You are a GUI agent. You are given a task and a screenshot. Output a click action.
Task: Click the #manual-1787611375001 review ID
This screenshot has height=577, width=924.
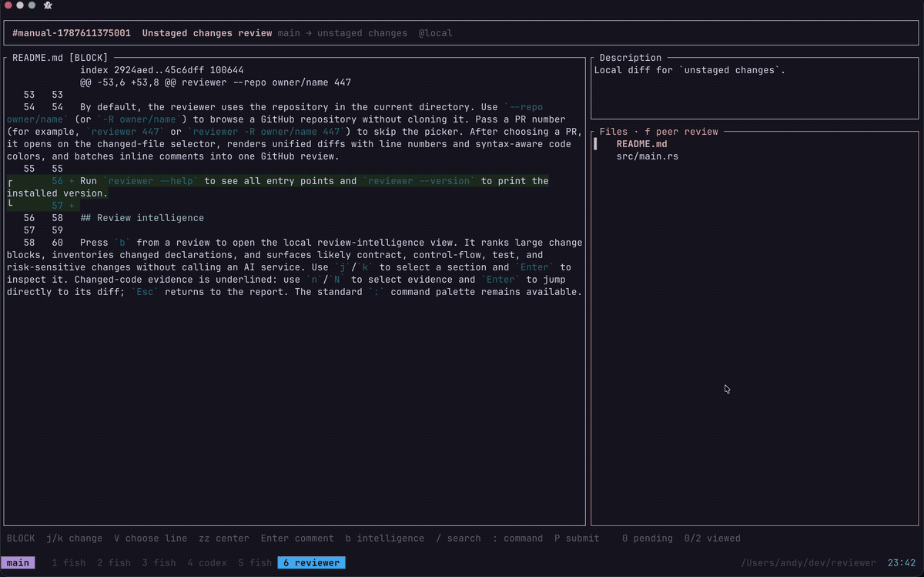72,33
